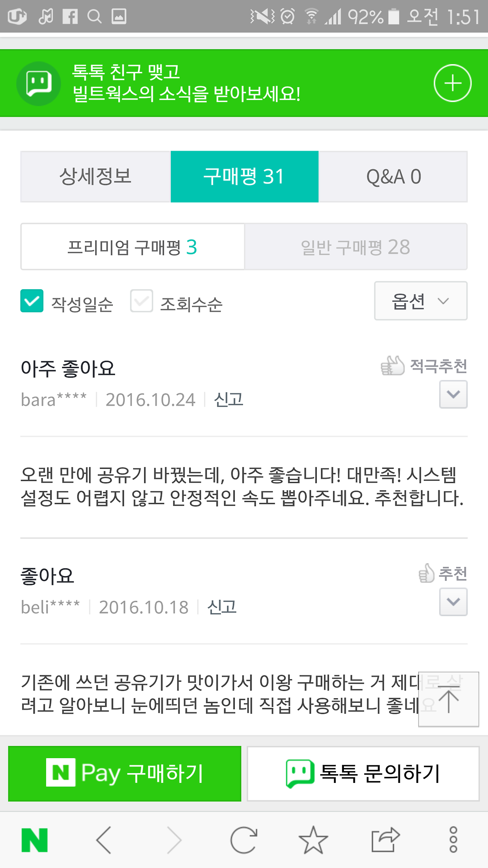
Task: Bookmark the page with the star icon
Action: tap(313, 840)
